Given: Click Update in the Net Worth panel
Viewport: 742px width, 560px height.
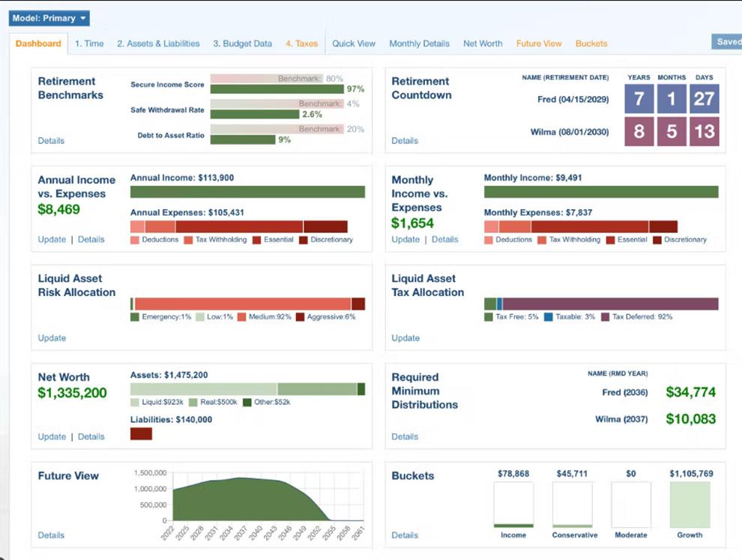Looking at the screenshot, I should coord(52,436).
